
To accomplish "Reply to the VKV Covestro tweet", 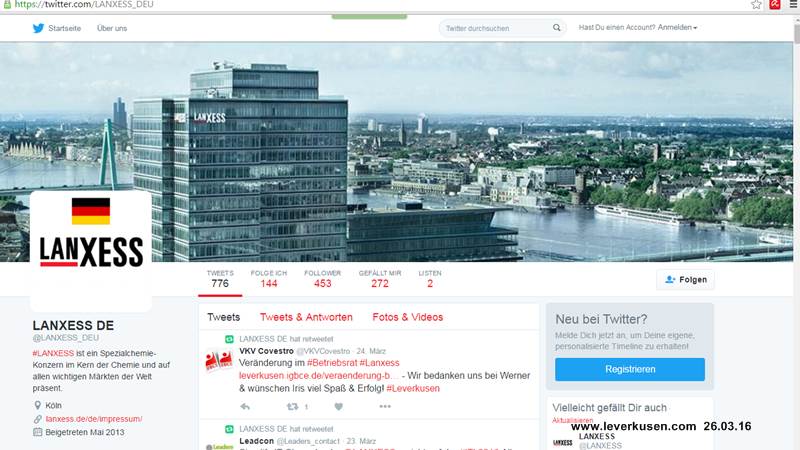I will click(x=245, y=407).
